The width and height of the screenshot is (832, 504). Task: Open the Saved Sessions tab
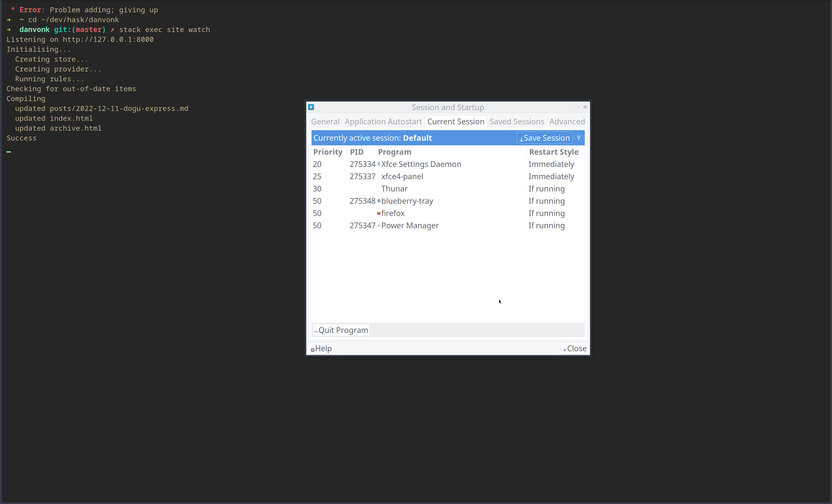coord(517,121)
